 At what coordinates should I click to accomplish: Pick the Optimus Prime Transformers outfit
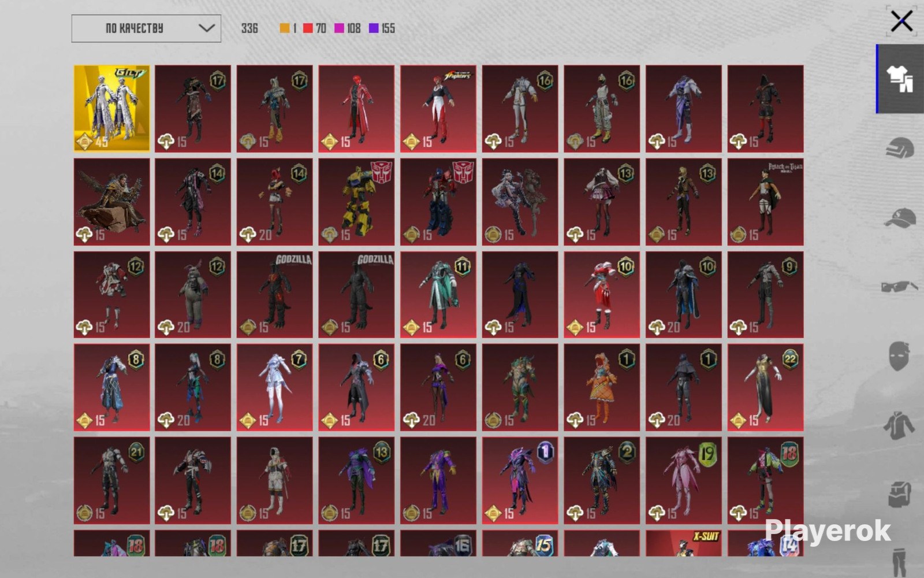438,202
